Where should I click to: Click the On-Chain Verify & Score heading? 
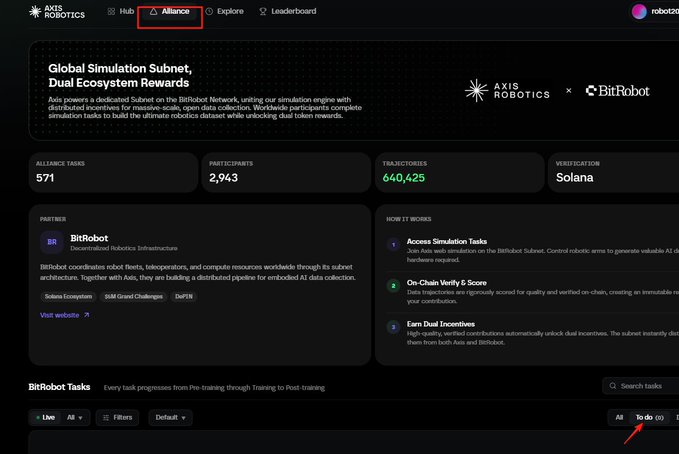tap(446, 282)
